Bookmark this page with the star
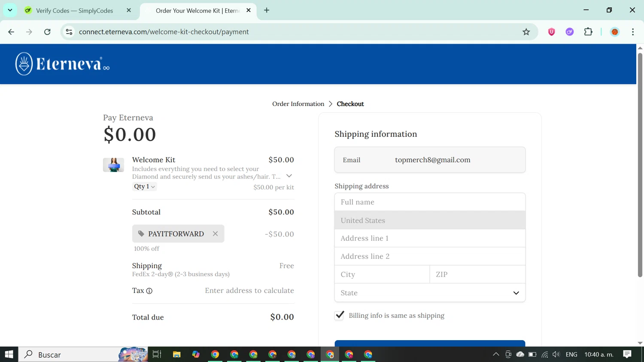This screenshot has width=644, height=362. (526, 32)
